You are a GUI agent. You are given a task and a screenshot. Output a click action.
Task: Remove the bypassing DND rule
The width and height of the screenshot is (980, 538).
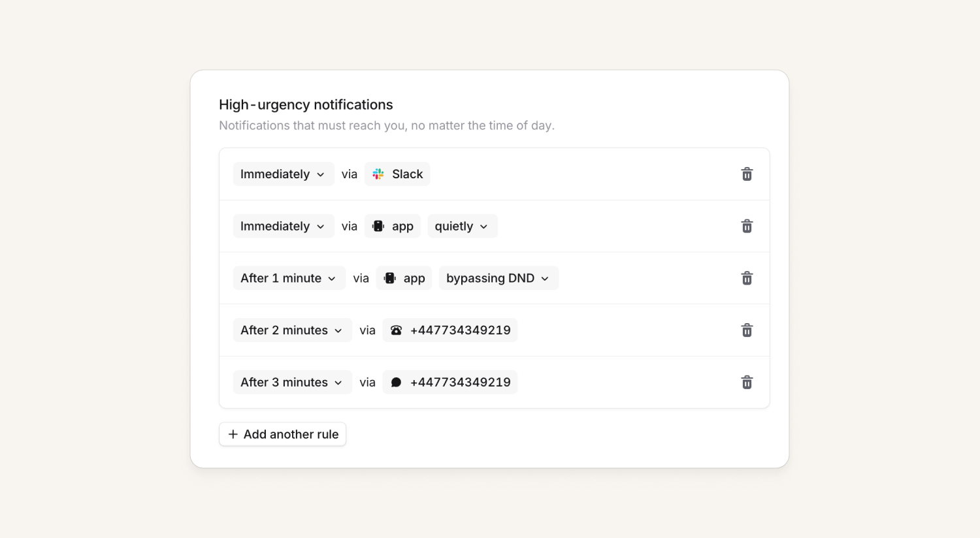tap(747, 278)
